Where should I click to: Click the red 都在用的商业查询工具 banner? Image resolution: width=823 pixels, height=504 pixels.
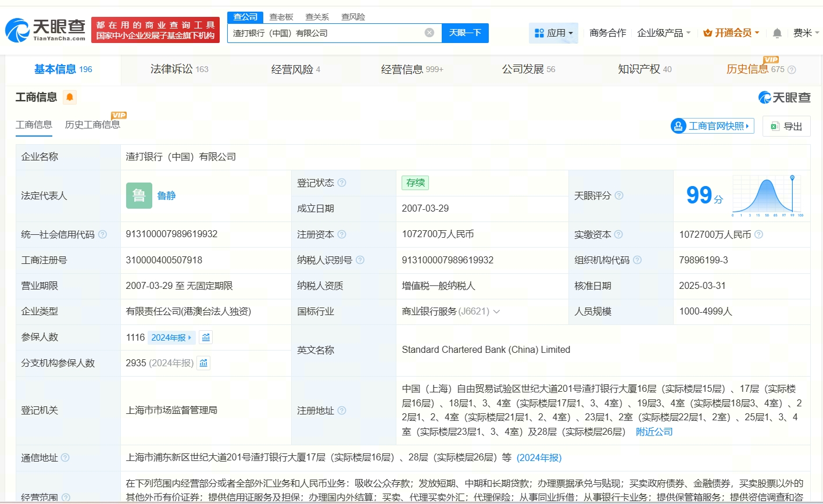(155, 30)
